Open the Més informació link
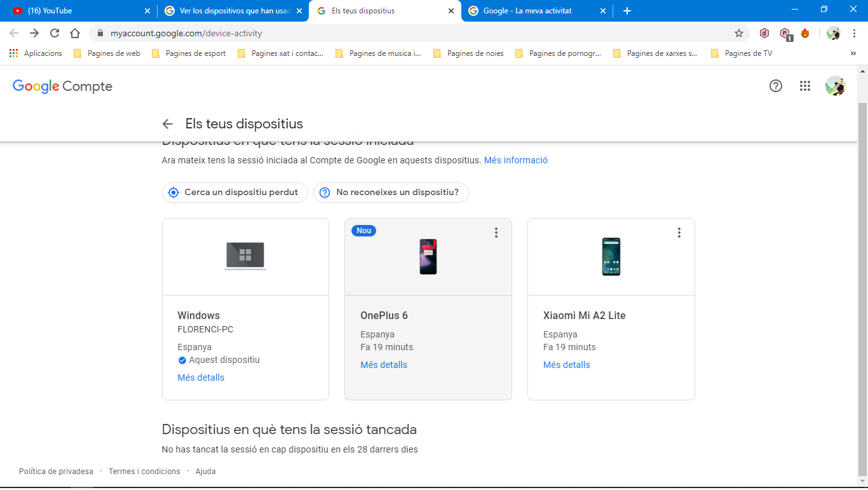 coord(516,160)
